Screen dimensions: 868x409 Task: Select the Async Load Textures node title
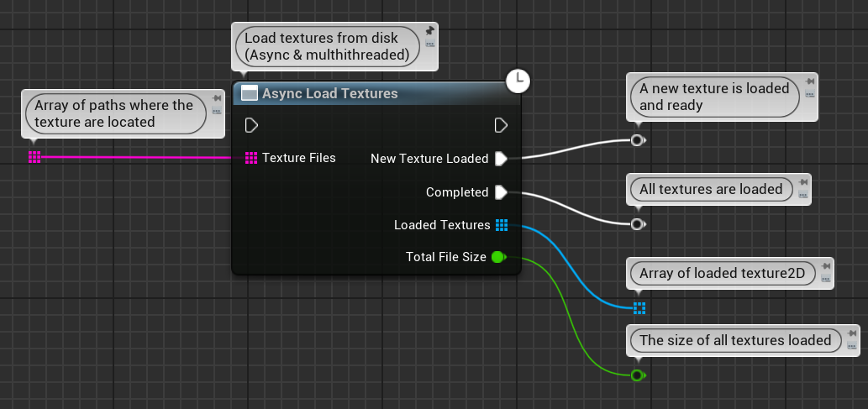(x=330, y=93)
